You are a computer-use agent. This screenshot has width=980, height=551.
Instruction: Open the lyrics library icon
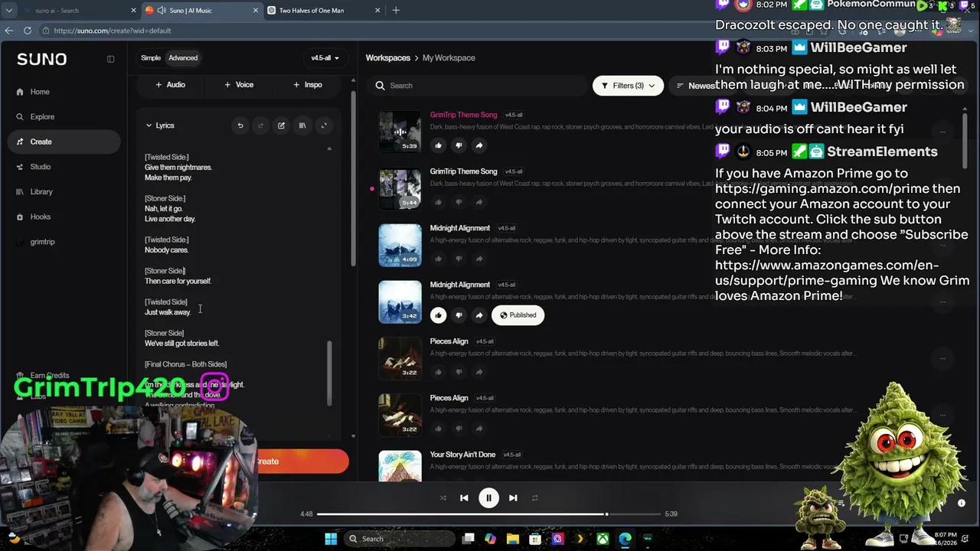302,126
